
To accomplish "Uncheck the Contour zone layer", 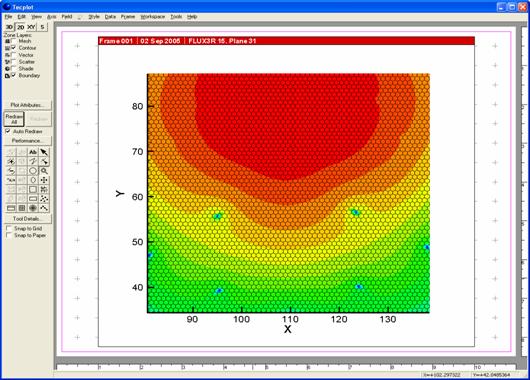I will point(14,48).
